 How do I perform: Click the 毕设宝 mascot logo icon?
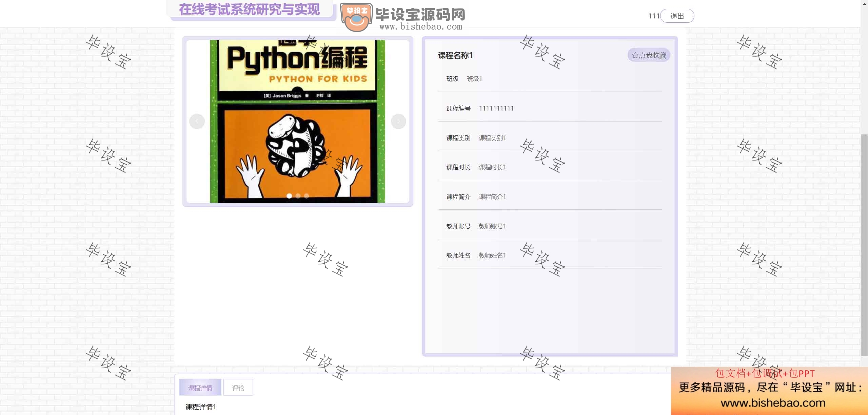click(x=356, y=17)
